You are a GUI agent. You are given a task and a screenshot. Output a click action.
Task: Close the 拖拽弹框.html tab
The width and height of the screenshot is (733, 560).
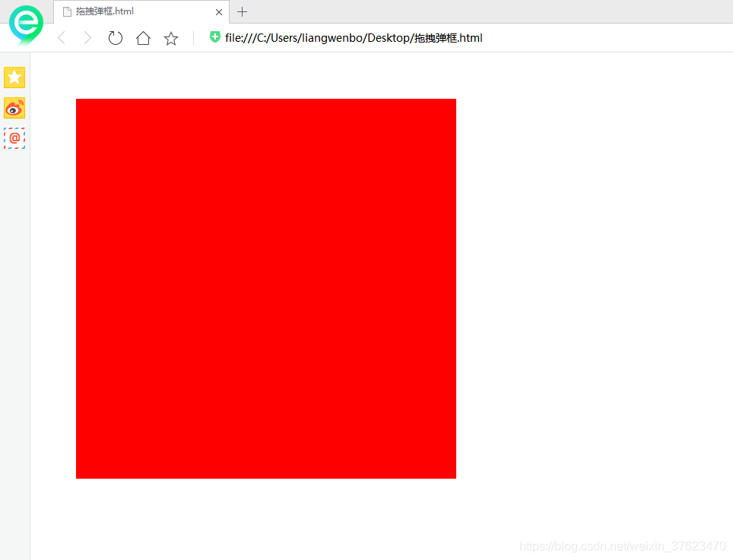219,12
